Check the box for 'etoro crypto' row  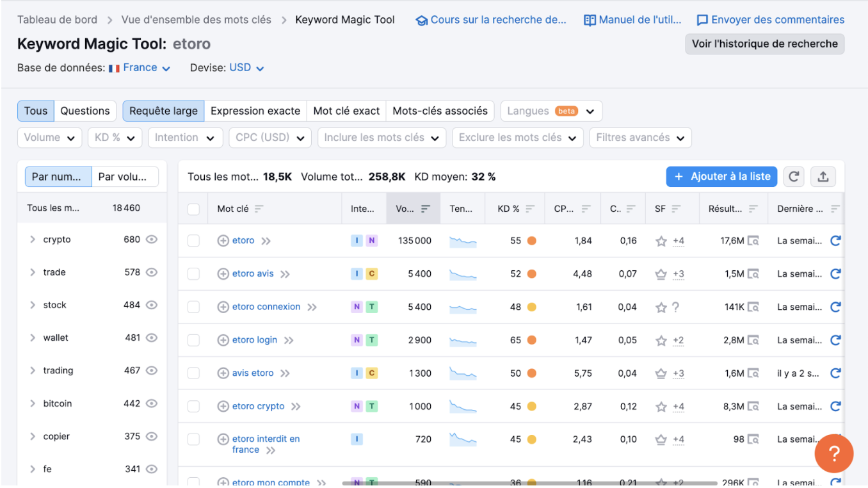click(193, 406)
